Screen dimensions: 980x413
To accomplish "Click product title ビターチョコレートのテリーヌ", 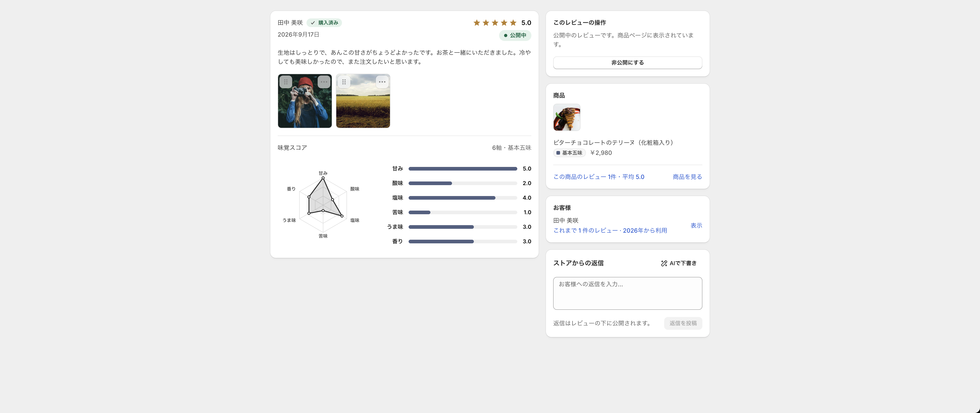I will [x=614, y=143].
